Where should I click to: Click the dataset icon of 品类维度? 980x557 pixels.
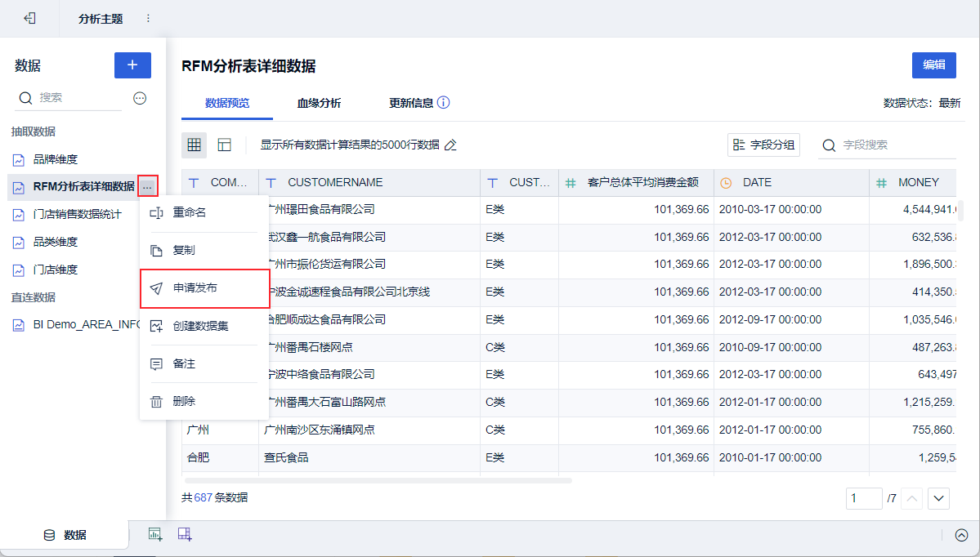pyautogui.click(x=19, y=243)
